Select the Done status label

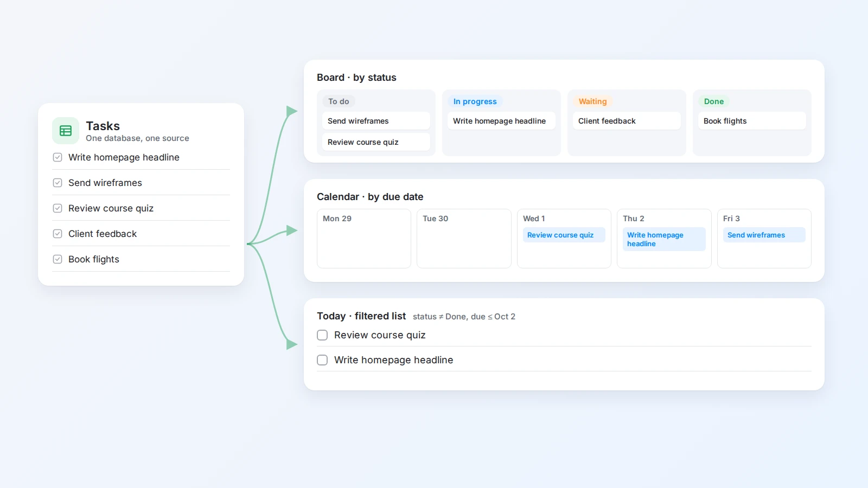tap(714, 101)
